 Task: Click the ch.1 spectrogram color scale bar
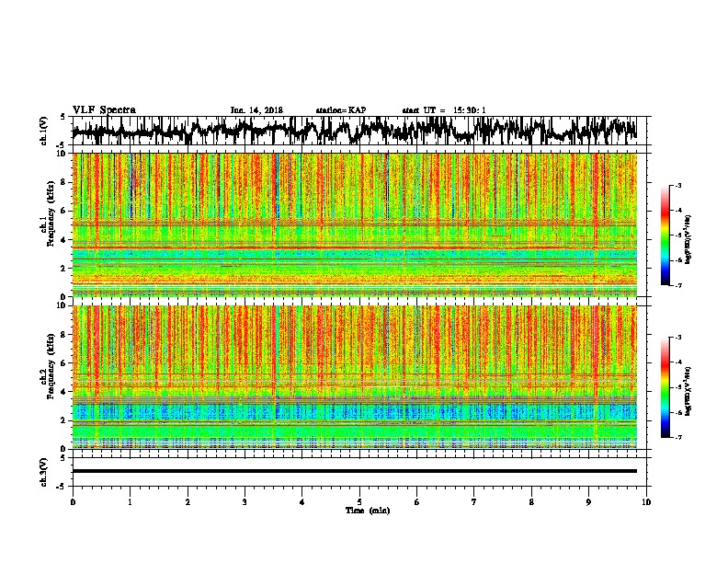(x=665, y=236)
